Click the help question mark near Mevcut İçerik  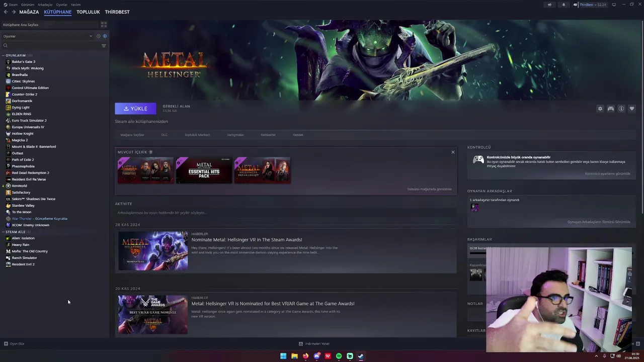click(x=150, y=152)
